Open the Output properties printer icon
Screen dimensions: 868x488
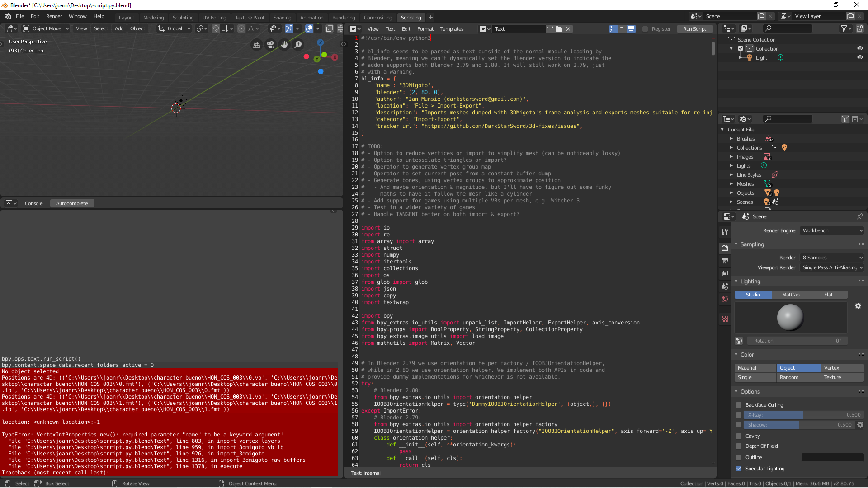725,261
